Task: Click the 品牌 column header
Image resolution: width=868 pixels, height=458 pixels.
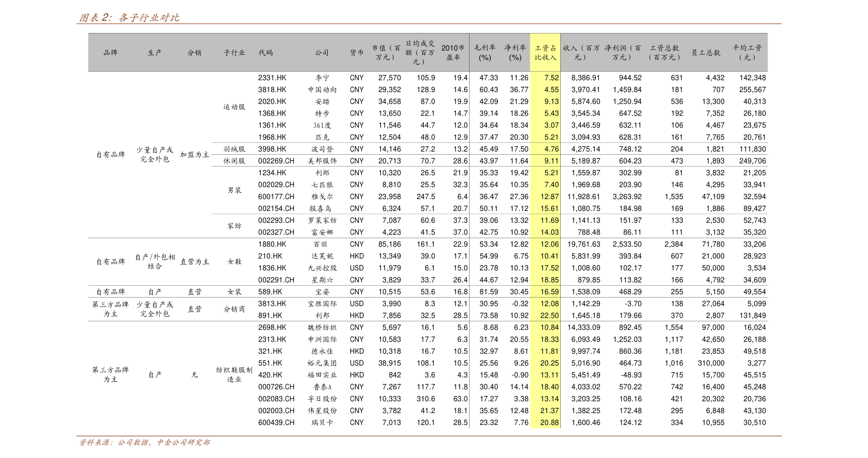Action: pos(110,53)
